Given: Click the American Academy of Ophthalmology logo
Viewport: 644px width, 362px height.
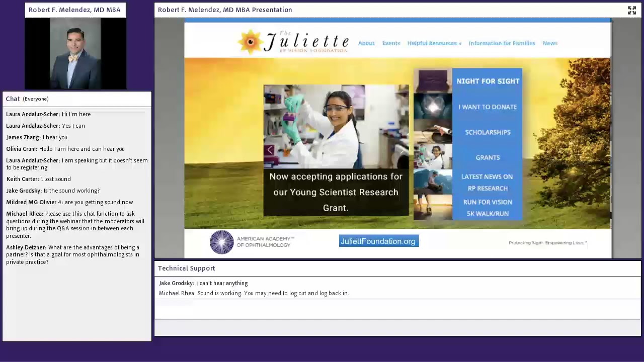Looking at the screenshot, I should 252,242.
